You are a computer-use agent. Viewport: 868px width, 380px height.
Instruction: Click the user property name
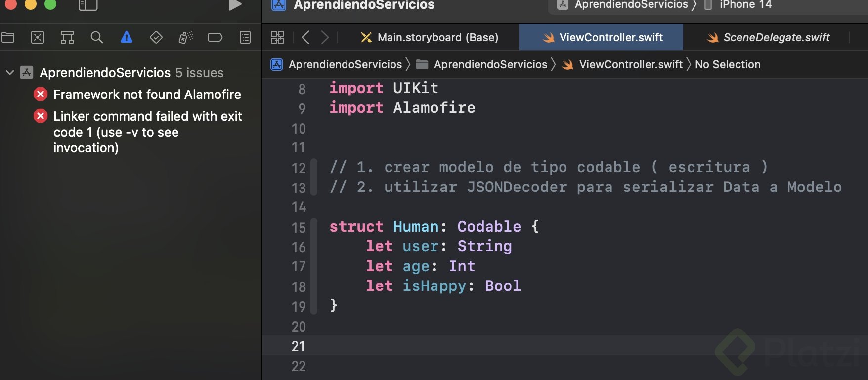point(420,246)
